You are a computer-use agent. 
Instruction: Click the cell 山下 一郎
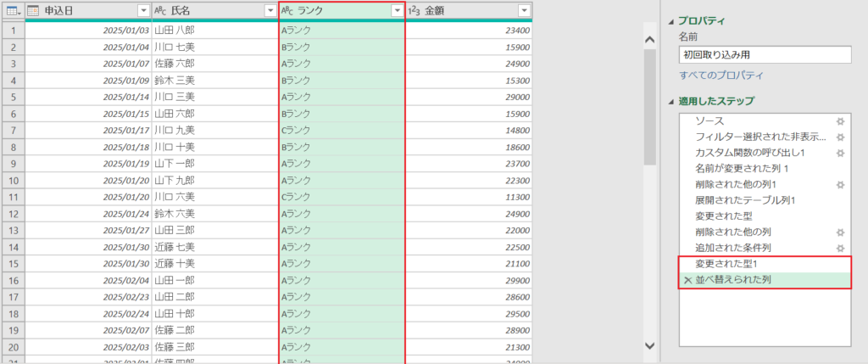click(214, 164)
